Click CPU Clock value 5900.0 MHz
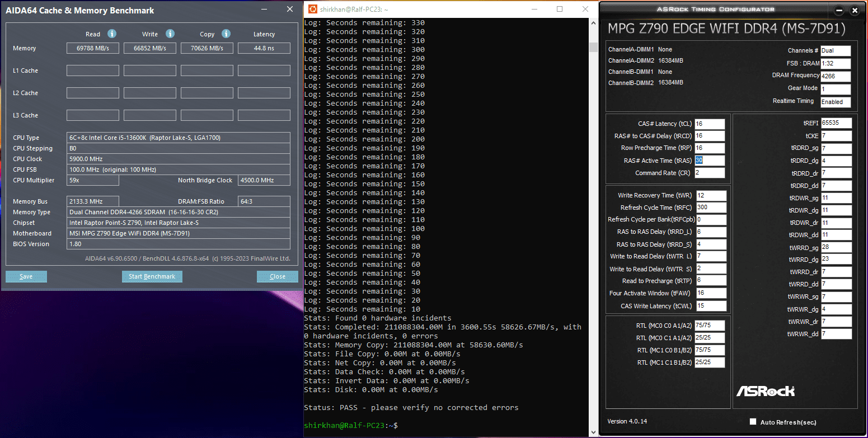868x438 pixels. coord(179,159)
